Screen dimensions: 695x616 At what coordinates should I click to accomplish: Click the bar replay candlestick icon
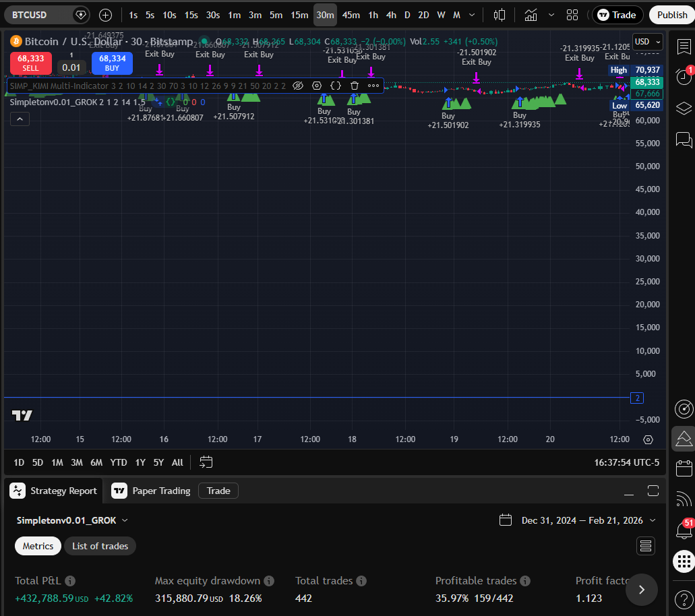coord(501,14)
